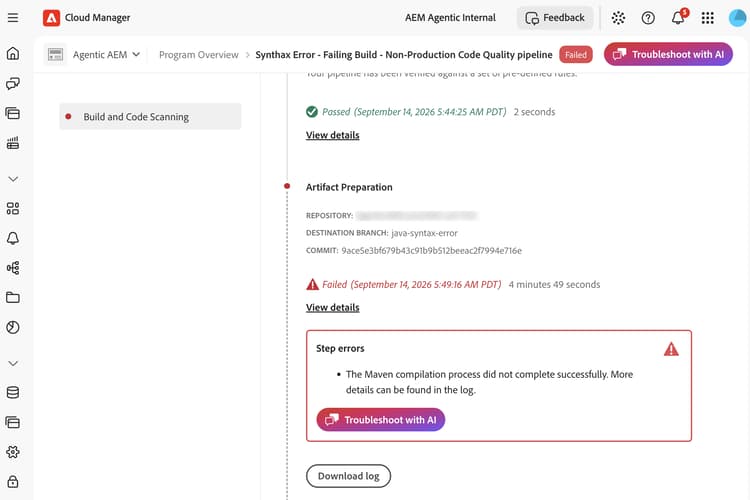Click Troubleshoot with AI in Step errors
The width and height of the screenshot is (750, 500).
click(381, 420)
